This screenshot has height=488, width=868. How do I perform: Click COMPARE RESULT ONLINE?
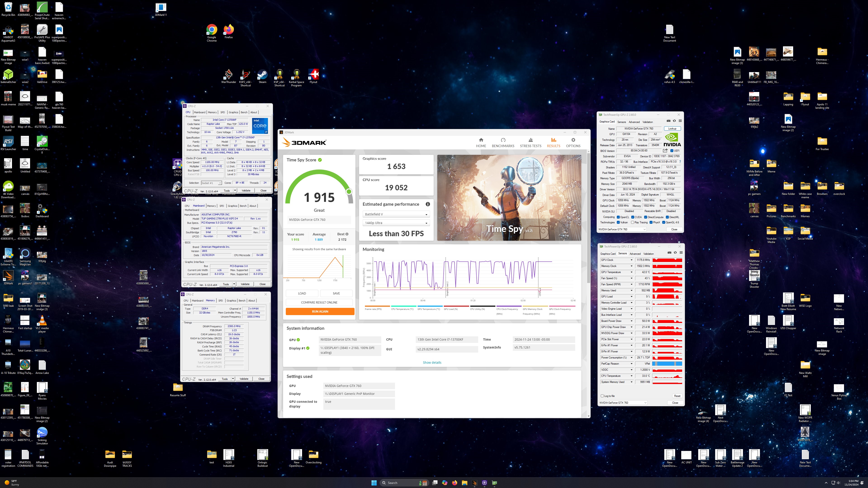(x=319, y=302)
